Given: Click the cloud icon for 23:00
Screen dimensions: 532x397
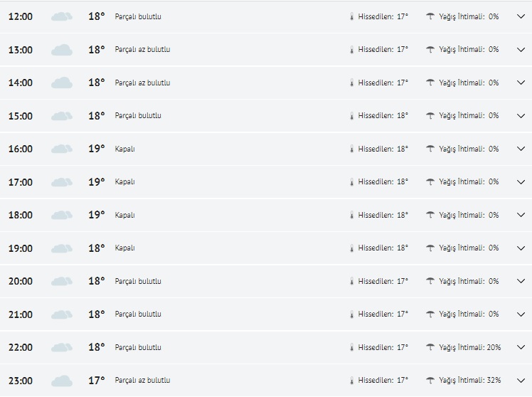Looking at the screenshot, I should pyautogui.click(x=62, y=381).
